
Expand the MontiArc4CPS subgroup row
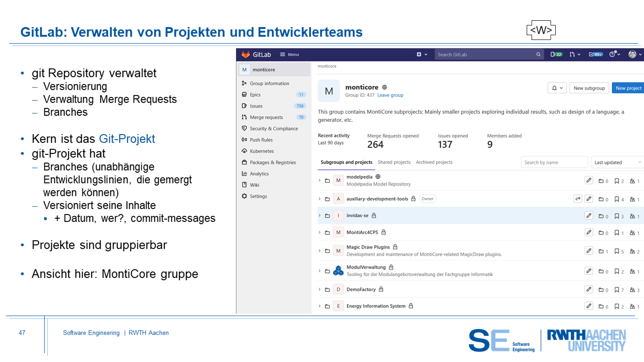tap(320, 232)
